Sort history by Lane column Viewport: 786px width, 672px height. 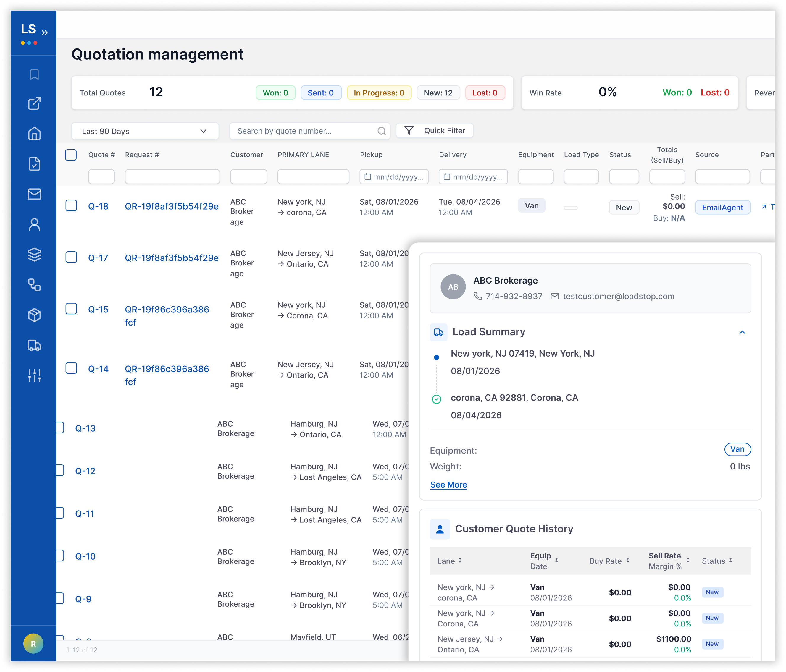coord(460,560)
